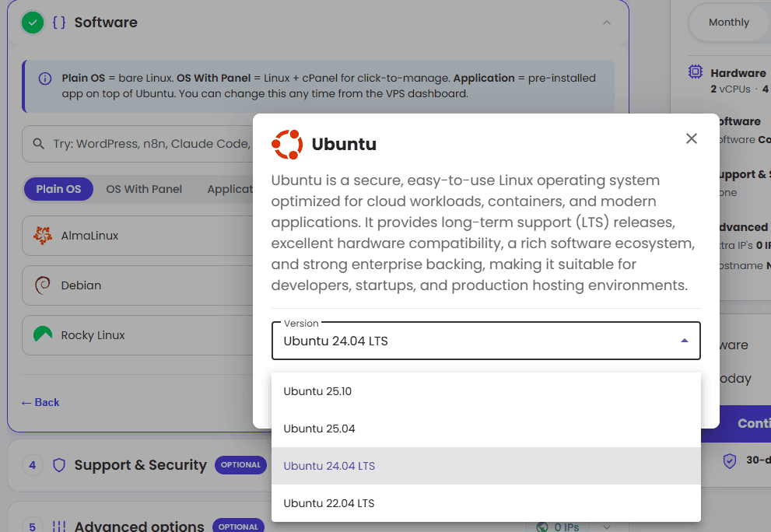The height and width of the screenshot is (532, 771).
Task: Pick Ubuntu 24.04 LTS in dropdown list
Action: [x=485, y=466]
